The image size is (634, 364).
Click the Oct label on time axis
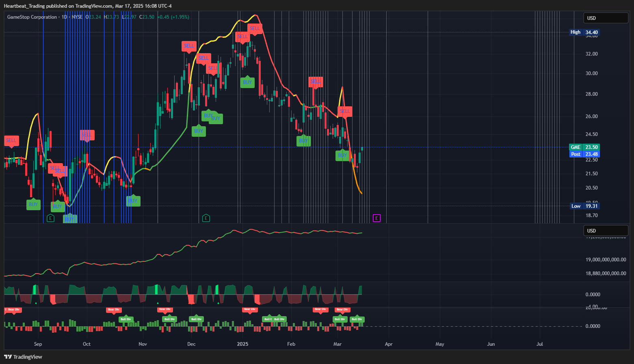point(87,344)
